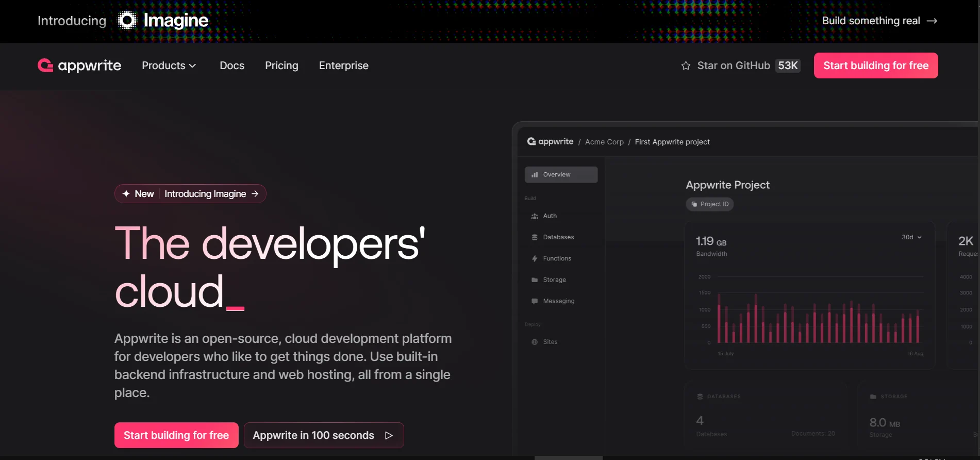
Task: Click the Sites globe icon in the sidebar
Action: click(535, 342)
